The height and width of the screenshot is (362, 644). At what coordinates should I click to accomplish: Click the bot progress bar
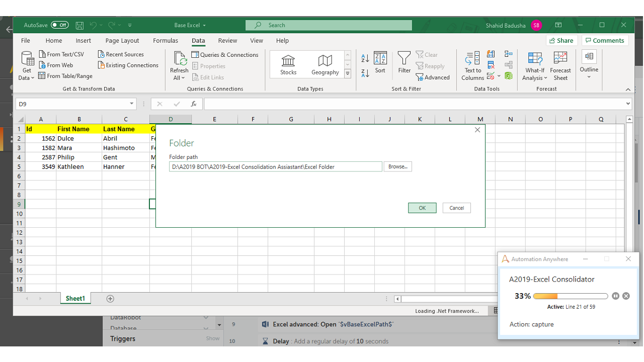(x=570, y=296)
